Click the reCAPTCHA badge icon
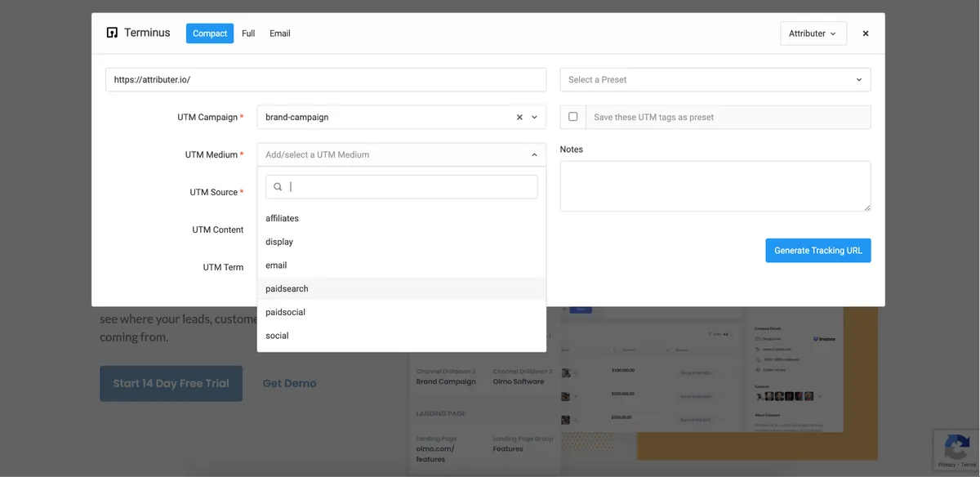Screen dimensions: 980x477 [955, 448]
